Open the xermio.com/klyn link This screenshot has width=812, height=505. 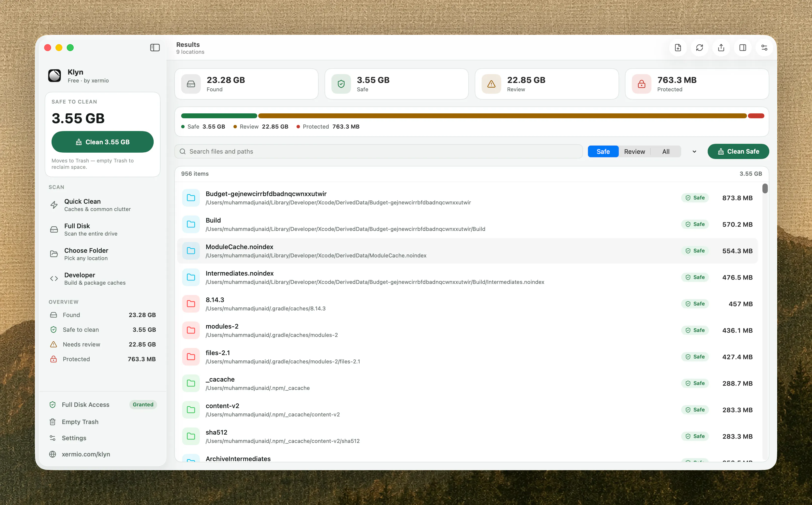[86, 454]
